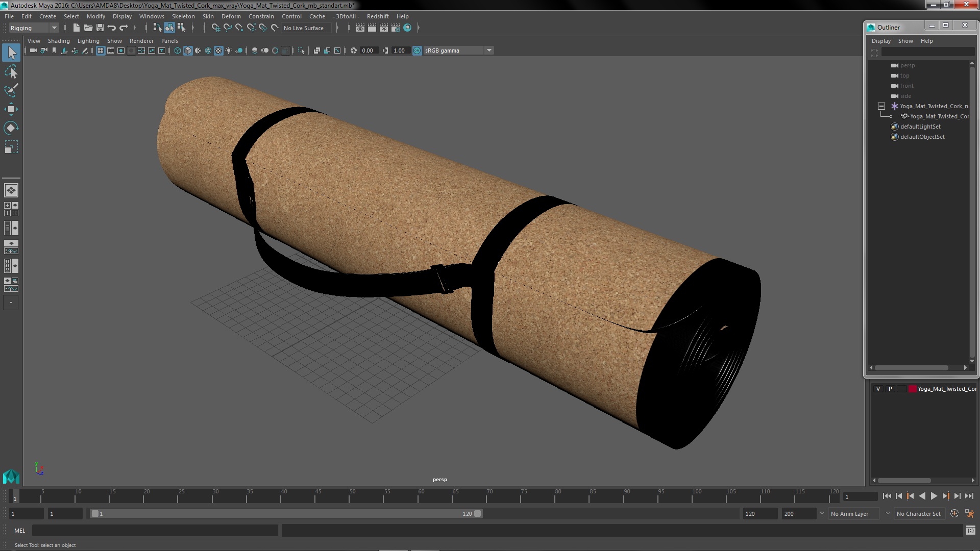Pick the Rotate tool in toolbox
Image resolution: width=980 pixels, height=551 pixels.
pyautogui.click(x=11, y=128)
